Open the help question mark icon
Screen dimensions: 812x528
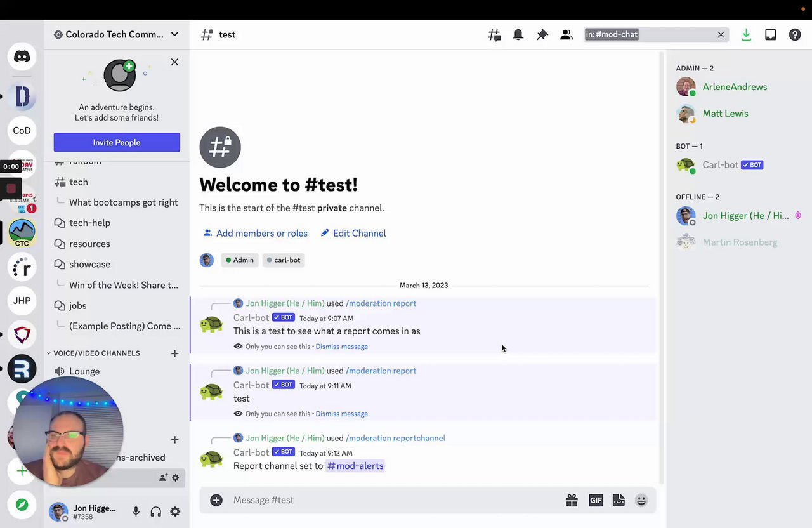(x=795, y=35)
